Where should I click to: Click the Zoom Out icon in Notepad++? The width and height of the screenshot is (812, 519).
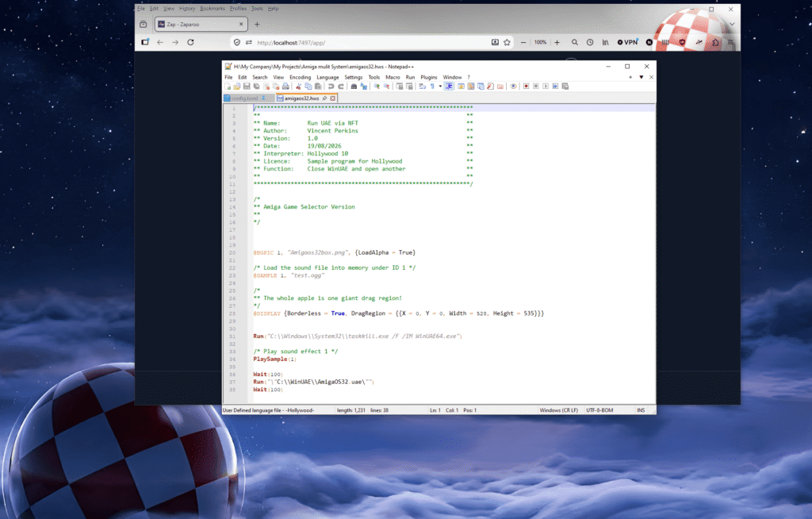(386, 86)
